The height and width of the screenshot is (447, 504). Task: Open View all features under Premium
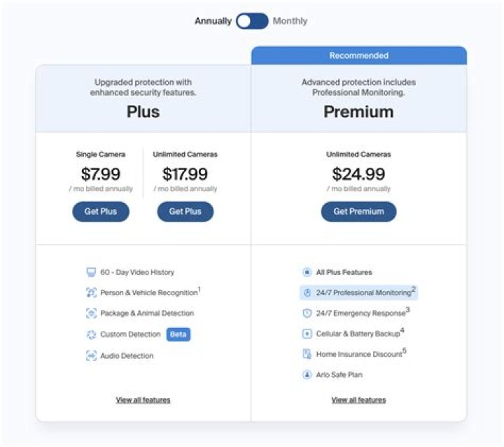(358, 400)
